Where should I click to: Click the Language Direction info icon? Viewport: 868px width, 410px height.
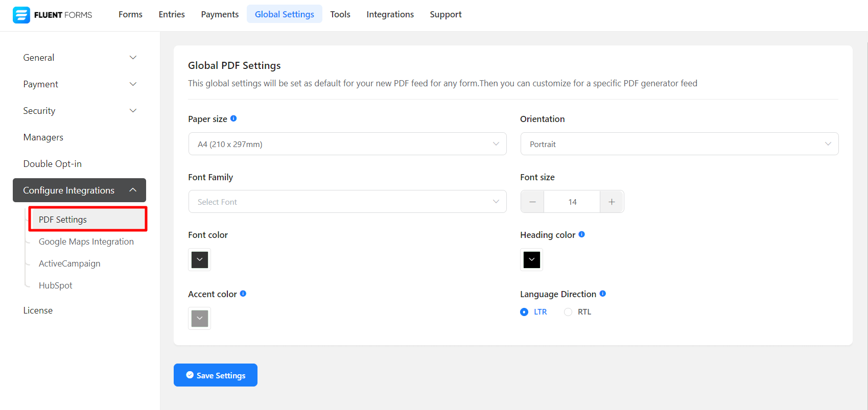tap(603, 294)
